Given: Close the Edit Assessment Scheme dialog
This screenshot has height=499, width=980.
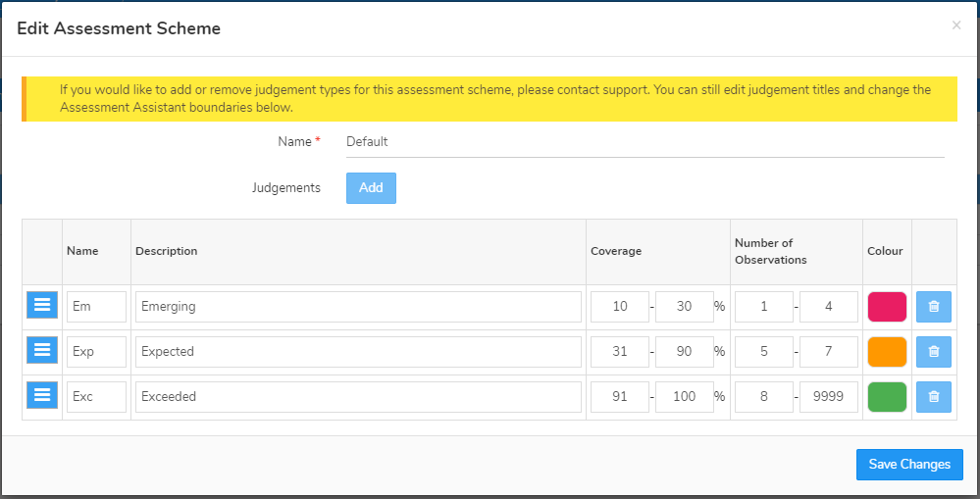Looking at the screenshot, I should tap(956, 25).
